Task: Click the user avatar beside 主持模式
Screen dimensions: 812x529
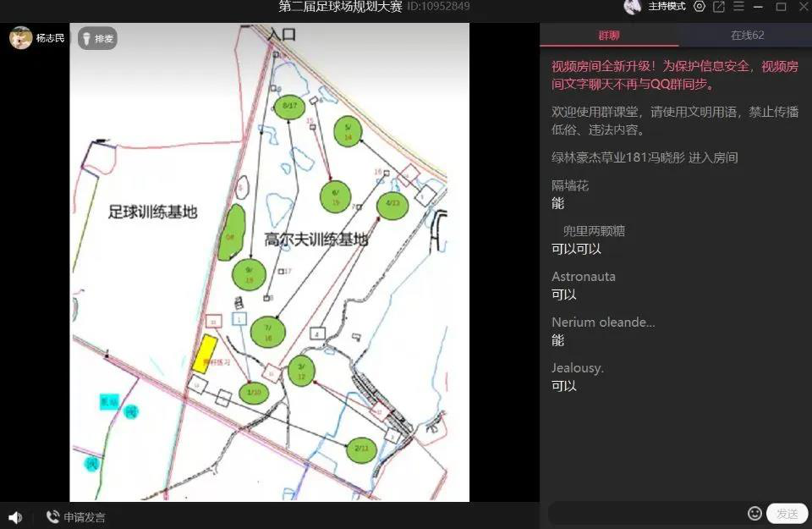Action: coord(632,7)
